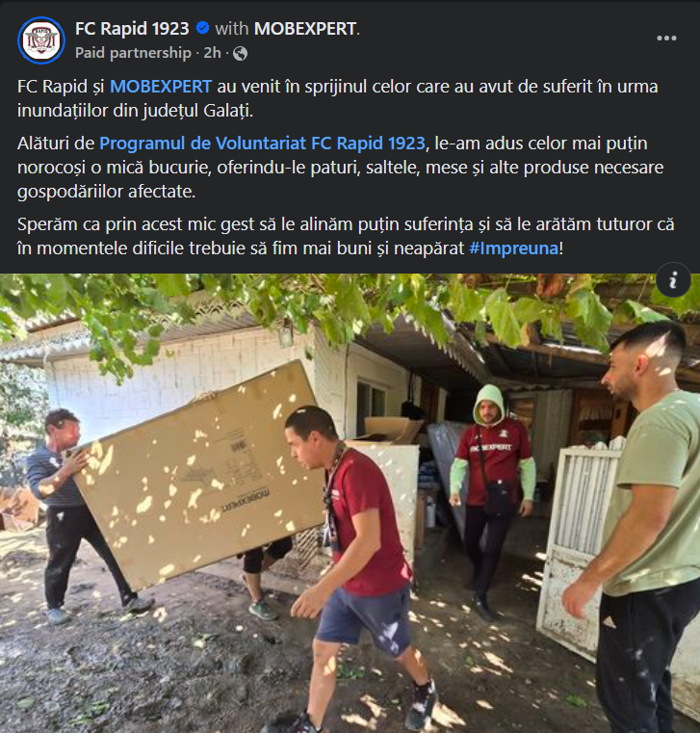The height and width of the screenshot is (733, 700).
Task: Open MOBEXPERT in the post header
Action: (x=305, y=29)
